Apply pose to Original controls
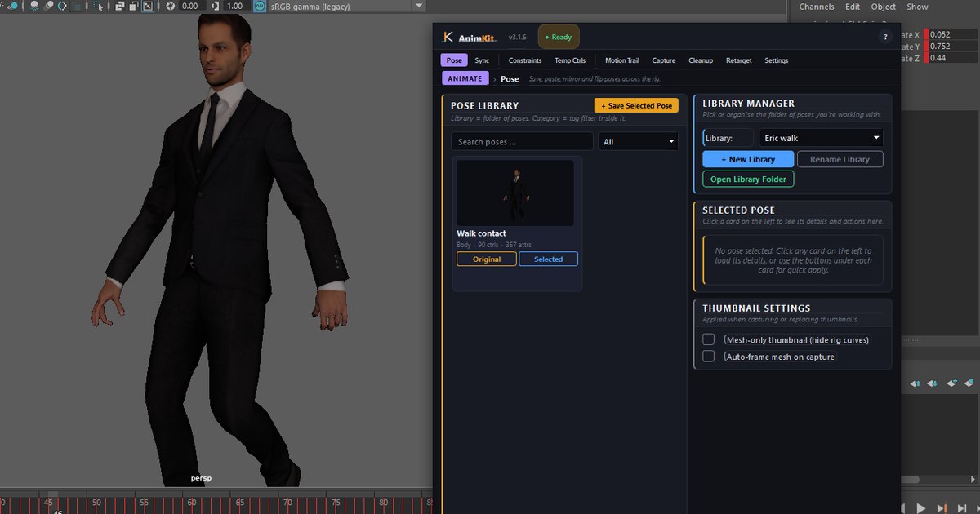 pos(487,259)
